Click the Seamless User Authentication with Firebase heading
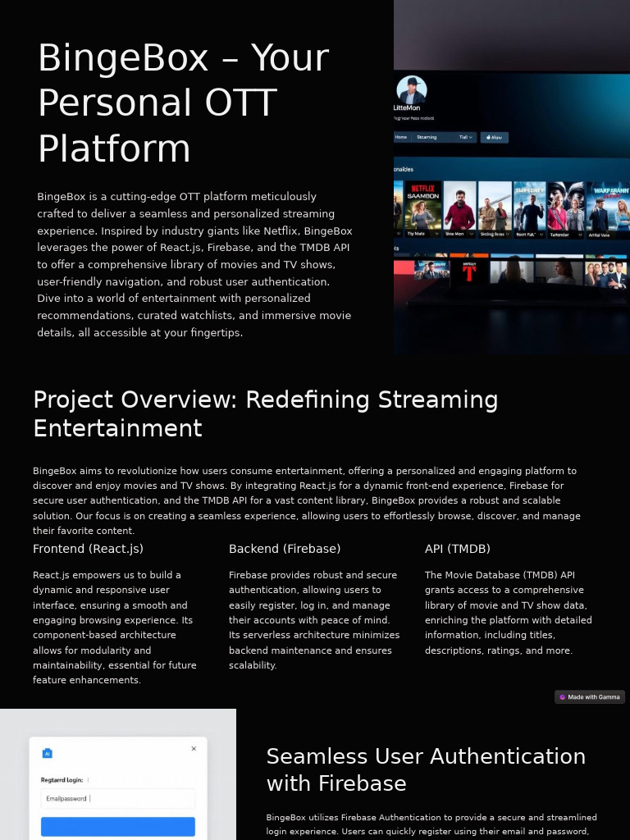This screenshot has height=840, width=630. 426,769
